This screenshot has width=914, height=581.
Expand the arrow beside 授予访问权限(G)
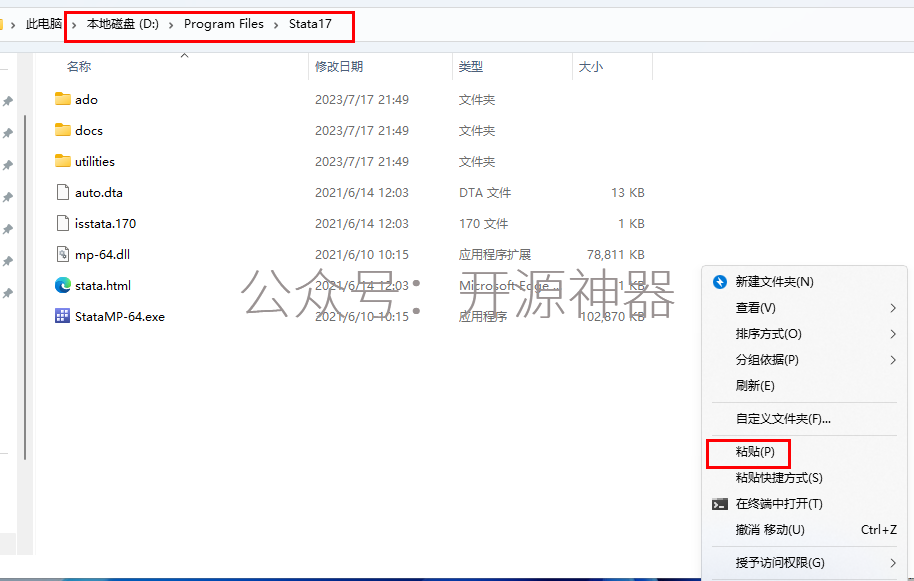893,562
